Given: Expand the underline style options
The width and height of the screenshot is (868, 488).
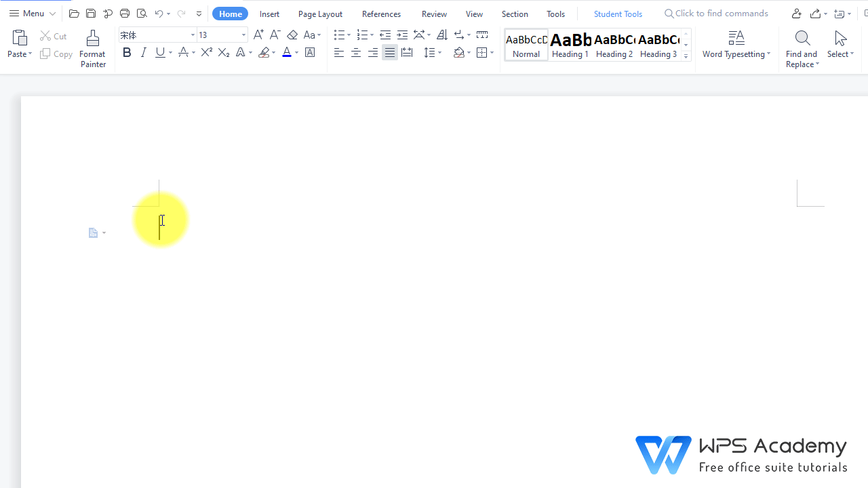Looking at the screenshot, I should tap(169, 52).
